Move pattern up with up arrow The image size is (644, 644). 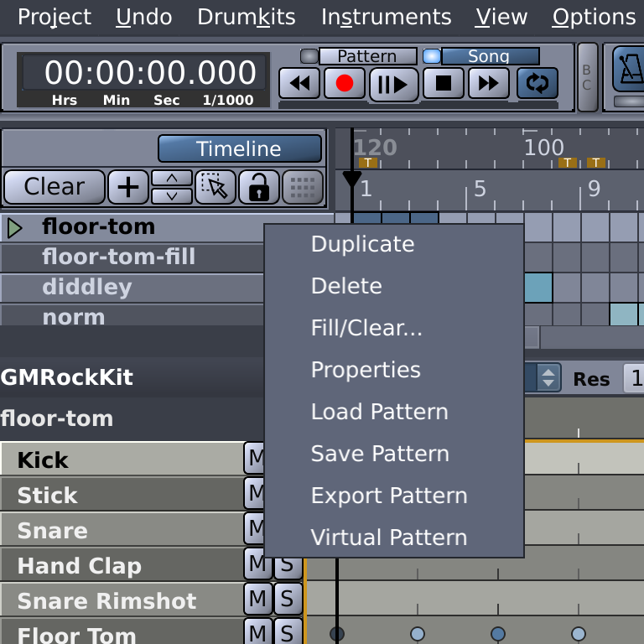[x=172, y=179]
